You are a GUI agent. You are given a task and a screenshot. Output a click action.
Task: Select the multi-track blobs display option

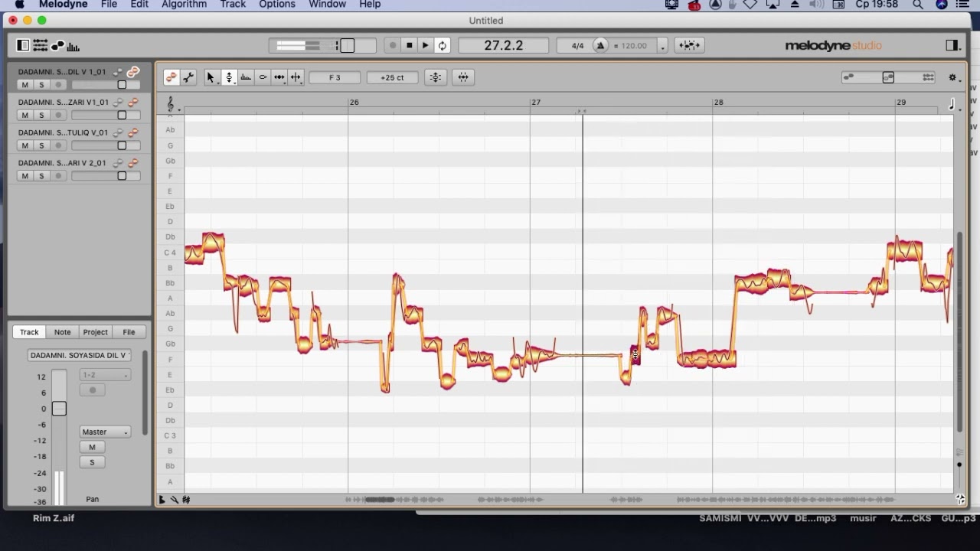coord(928,77)
